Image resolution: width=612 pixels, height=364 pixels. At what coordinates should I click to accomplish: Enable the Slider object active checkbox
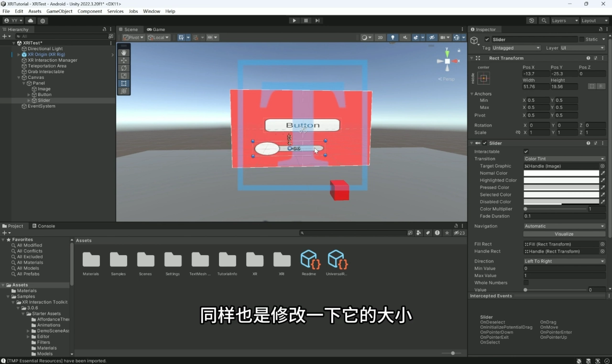pyautogui.click(x=487, y=40)
